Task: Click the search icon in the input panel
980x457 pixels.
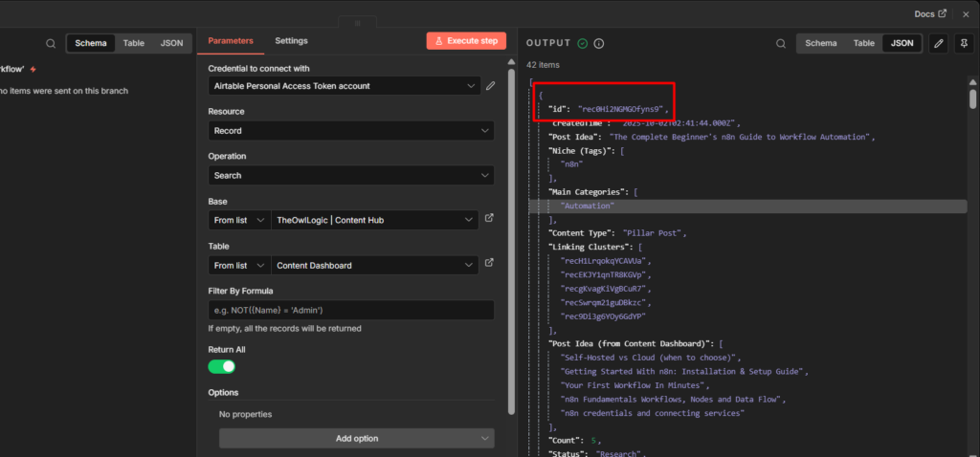Action: (50, 43)
